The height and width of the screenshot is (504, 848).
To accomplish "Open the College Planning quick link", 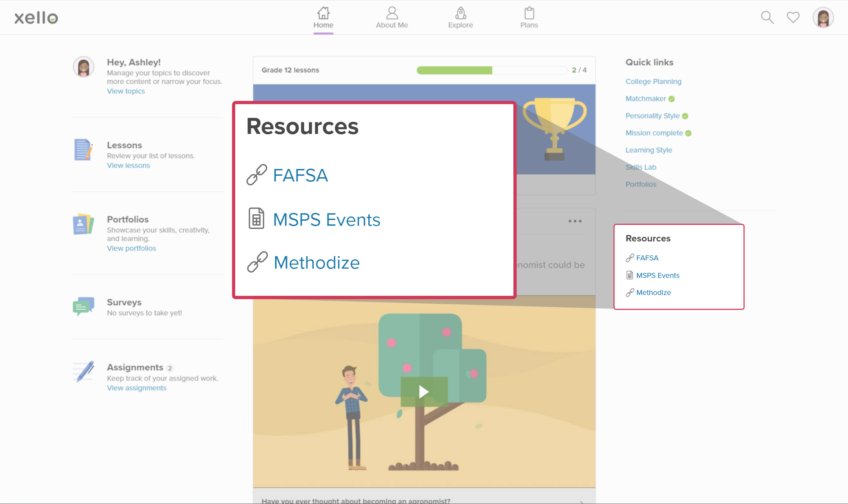I will [x=653, y=81].
